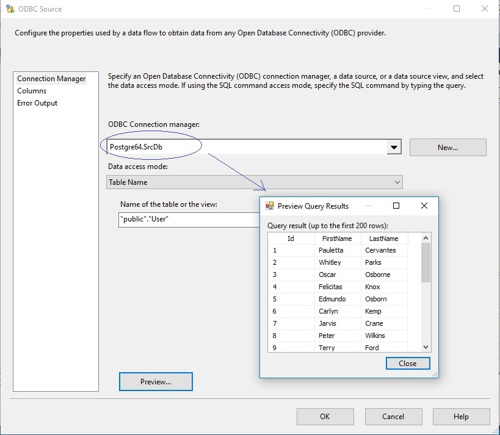
Task: Open the Connection Manager page
Action: [x=51, y=79]
